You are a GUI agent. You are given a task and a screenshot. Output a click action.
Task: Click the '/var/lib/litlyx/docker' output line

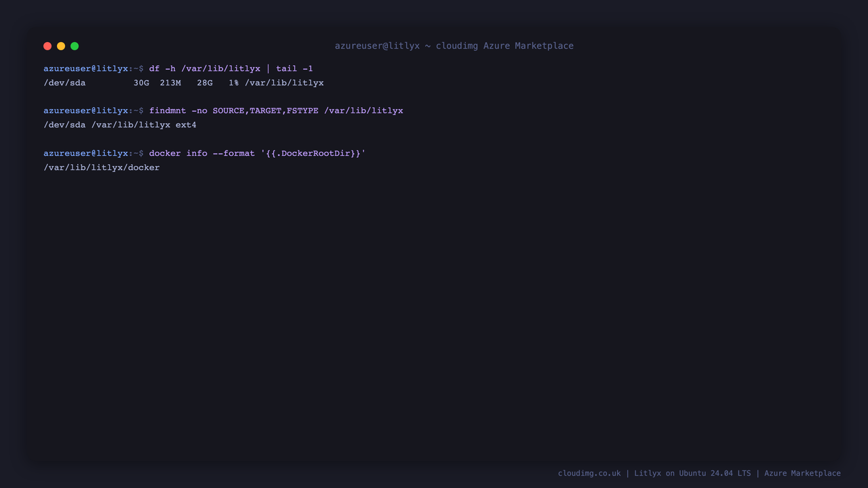coord(102,167)
